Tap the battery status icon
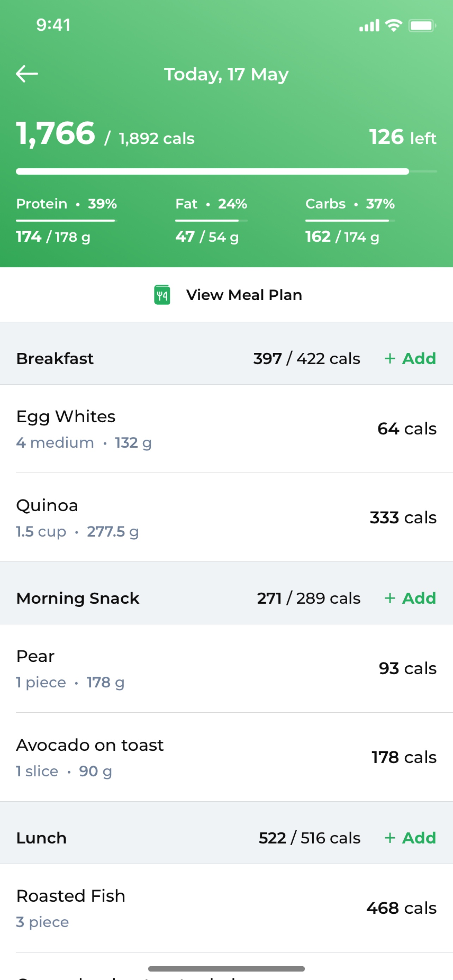Screen dimensions: 453x980 [422, 25]
